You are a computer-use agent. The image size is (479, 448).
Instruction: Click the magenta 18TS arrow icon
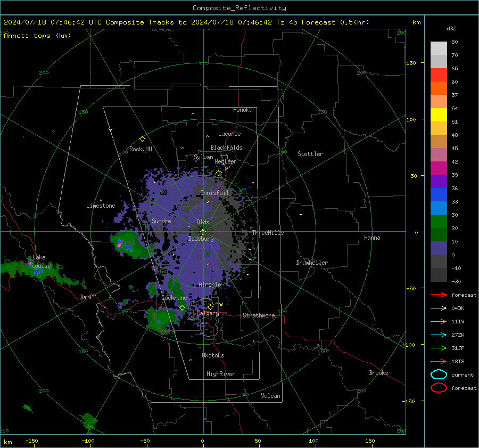point(439,362)
